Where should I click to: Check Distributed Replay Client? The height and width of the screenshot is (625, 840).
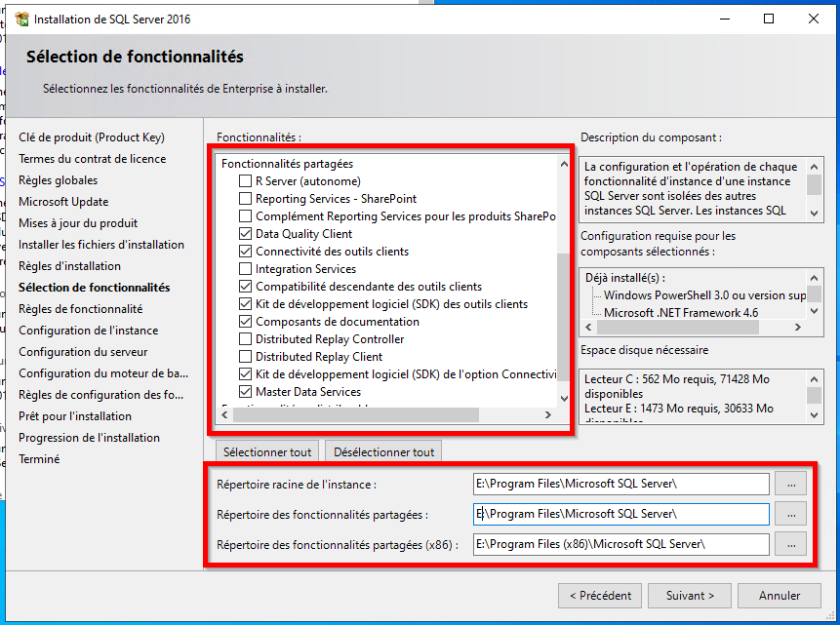245,357
